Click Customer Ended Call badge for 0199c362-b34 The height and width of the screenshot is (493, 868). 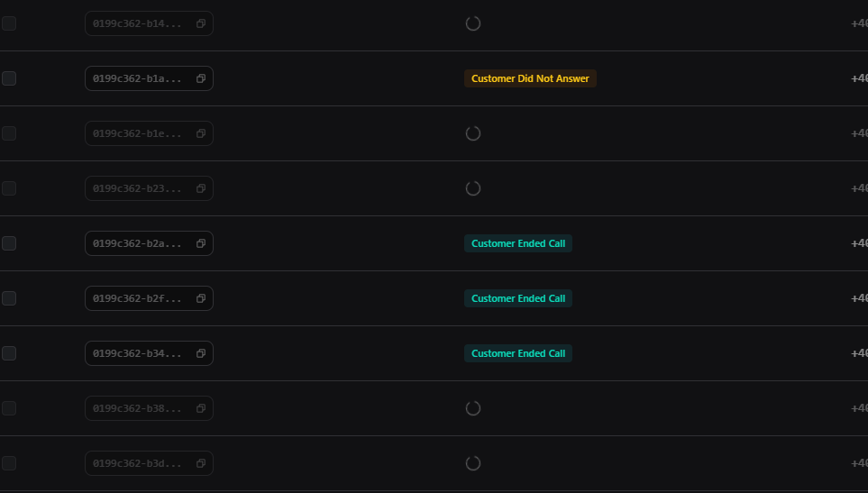[518, 353]
